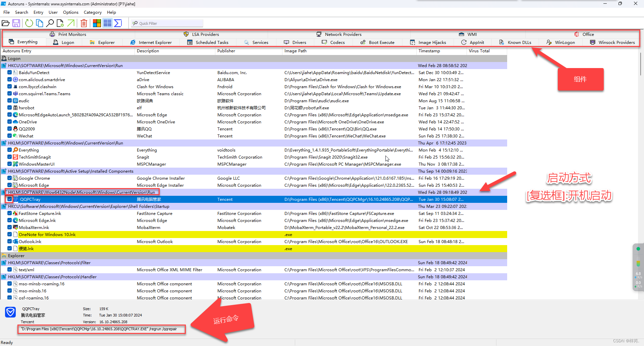Switch to the Internet Explorer tab
This screenshot has height=346, width=644.
(151, 42)
